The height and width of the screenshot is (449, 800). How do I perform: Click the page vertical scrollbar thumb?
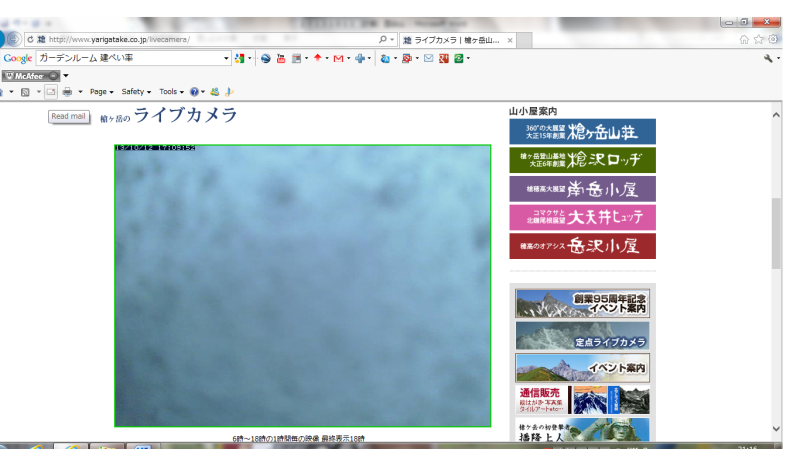pos(776,232)
